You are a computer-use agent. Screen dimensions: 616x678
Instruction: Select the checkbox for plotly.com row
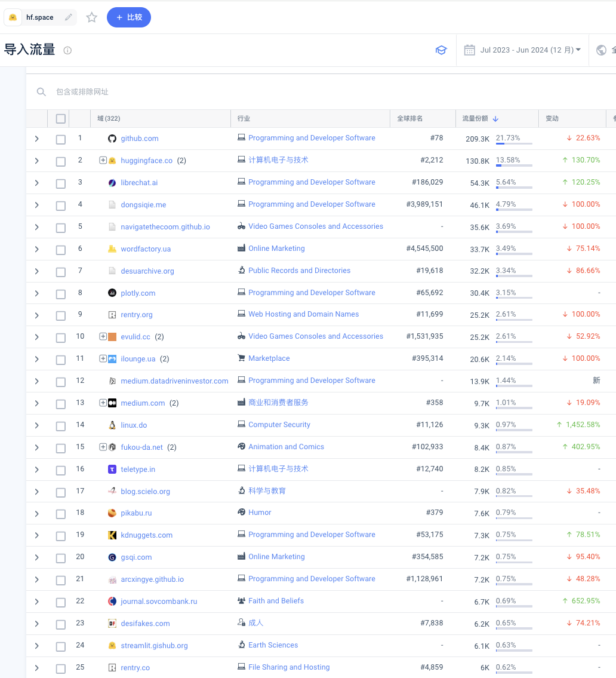[x=61, y=294]
